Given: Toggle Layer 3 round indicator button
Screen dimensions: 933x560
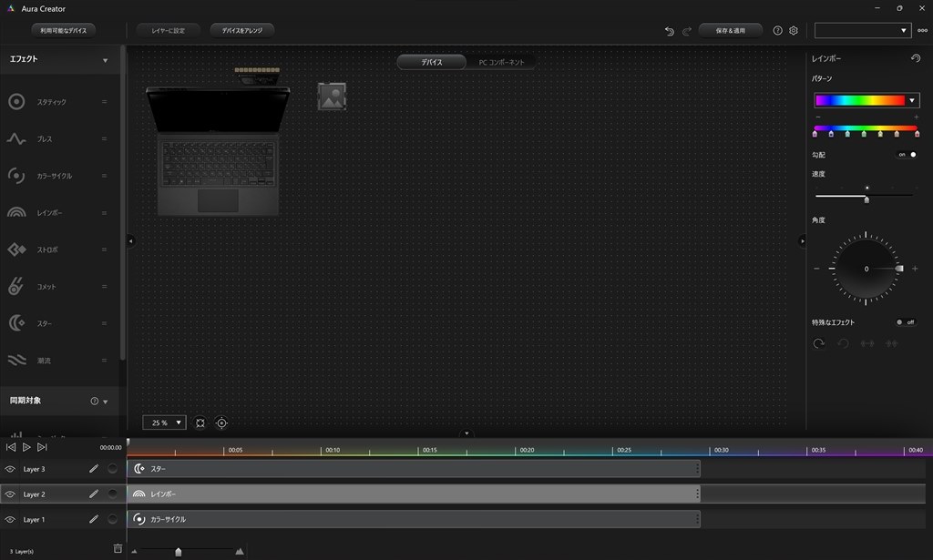Looking at the screenshot, I should pos(112,468).
